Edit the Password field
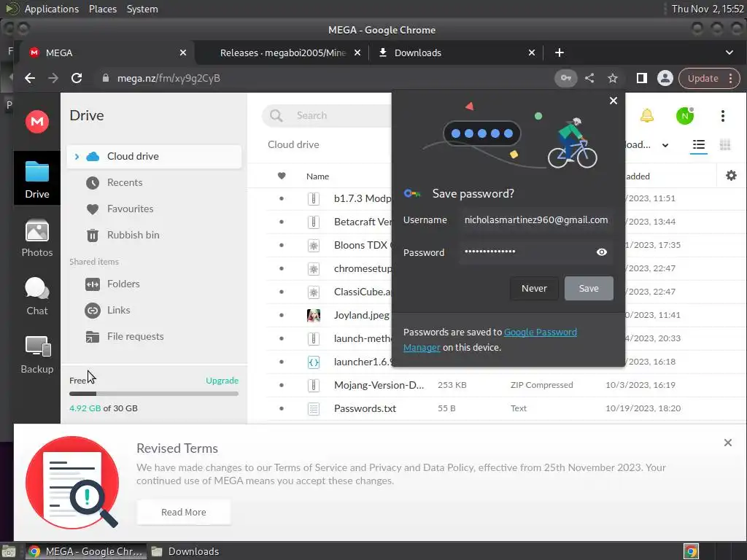Viewport: 747px width, 560px height. (x=527, y=252)
